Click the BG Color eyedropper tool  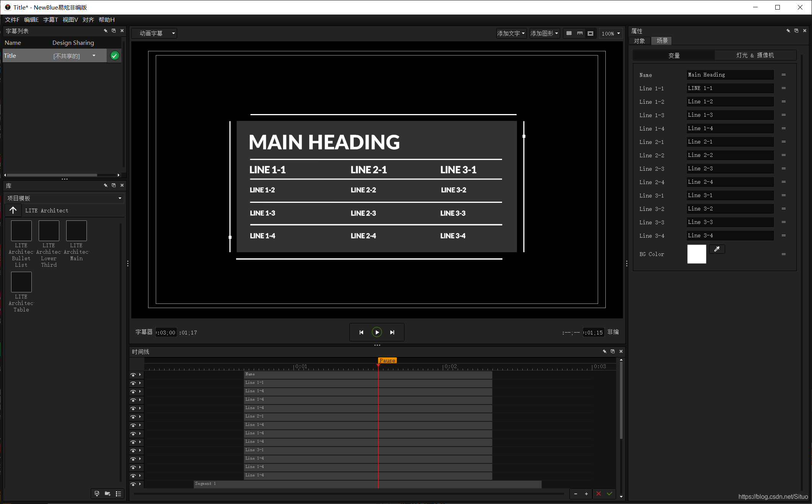tap(717, 249)
